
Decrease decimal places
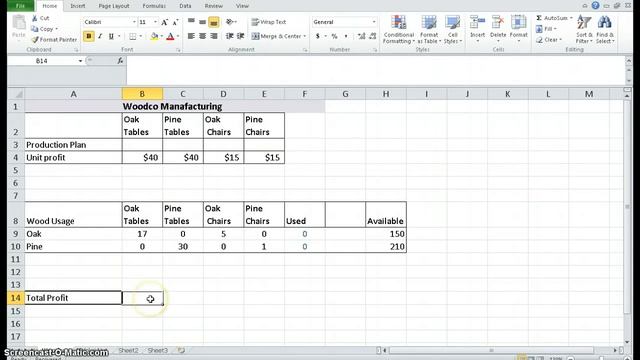click(x=372, y=36)
